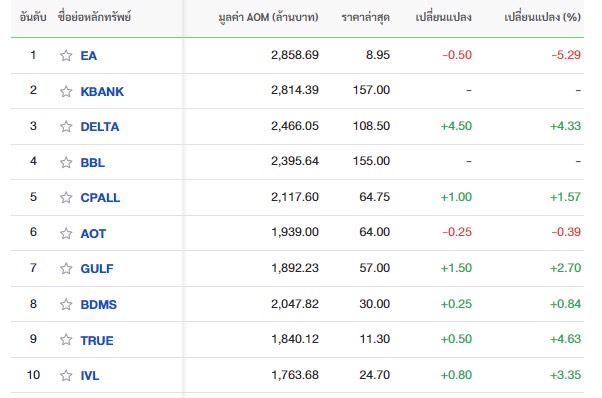Toggle the favorite star for BDMS
602x398 pixels.
pyautogui.click(x=66, y=304)
